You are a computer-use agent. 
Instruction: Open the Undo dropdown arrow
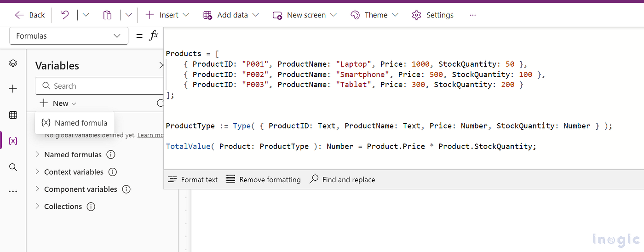click(x=86, y=15)
